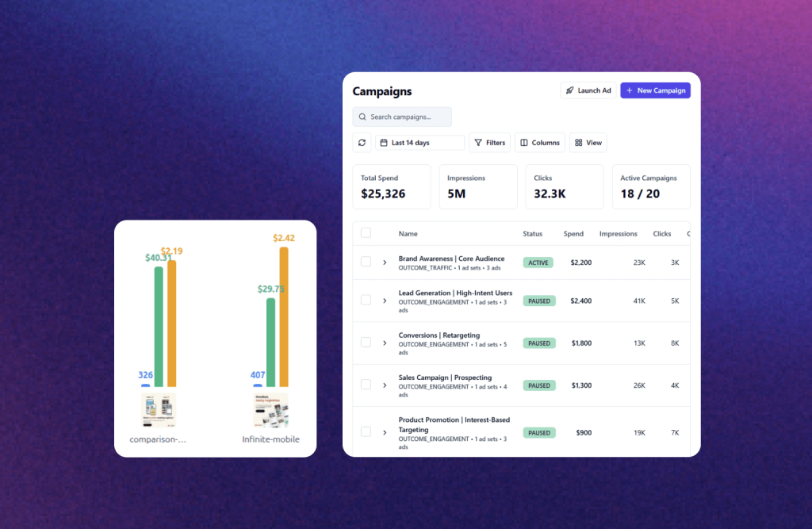Toggle the select-all checkbox in table header
The width and height of the screenshot is (812, 529).
(x=366, y=233)
